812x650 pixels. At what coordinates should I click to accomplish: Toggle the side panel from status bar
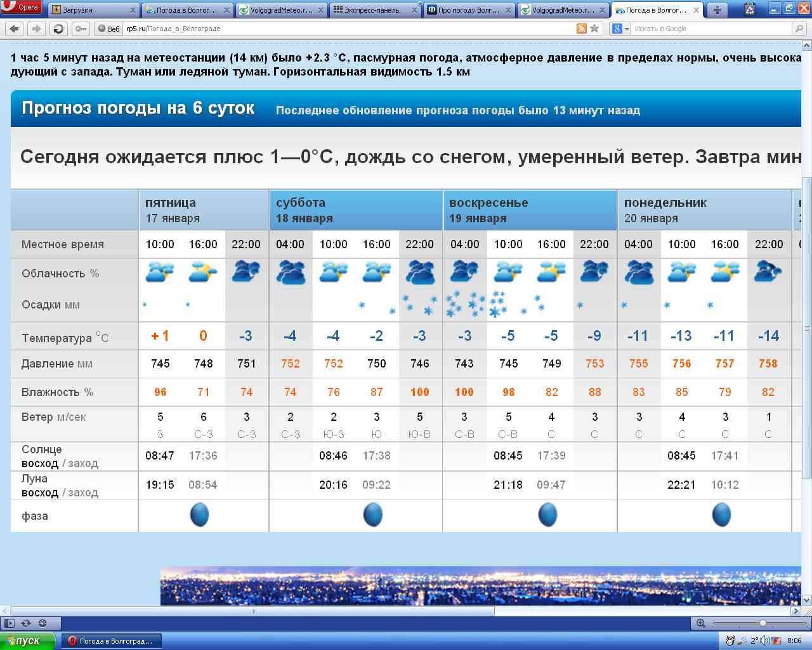point(9,623)
